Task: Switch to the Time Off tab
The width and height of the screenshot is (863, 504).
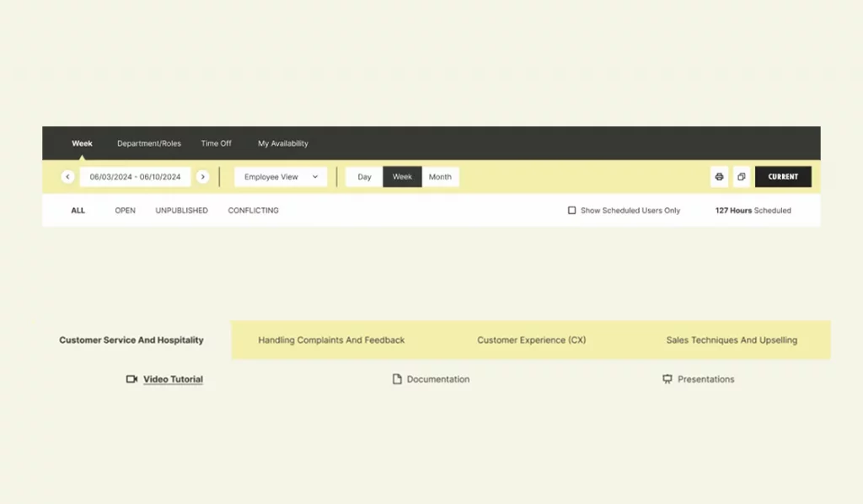Action: (216, 143)
